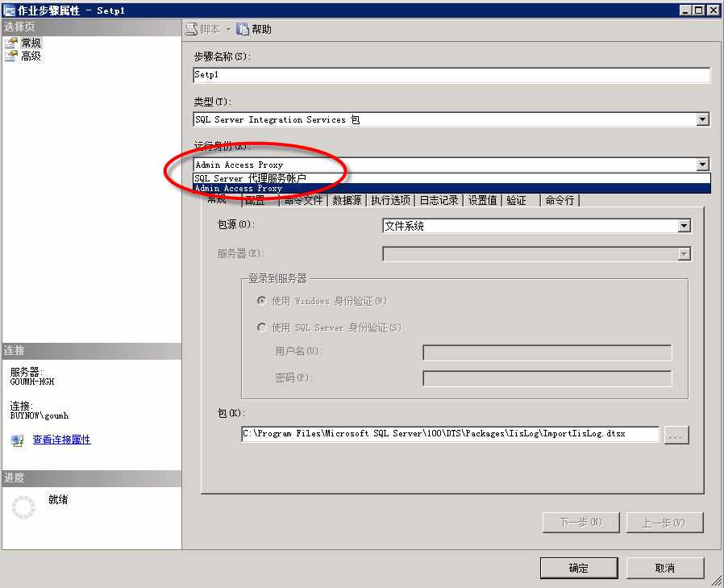Click the 就绪 status text
Image resolution: width=724 pixels, height=588 pixels.
pyautogui.click(x=58, y=499)
